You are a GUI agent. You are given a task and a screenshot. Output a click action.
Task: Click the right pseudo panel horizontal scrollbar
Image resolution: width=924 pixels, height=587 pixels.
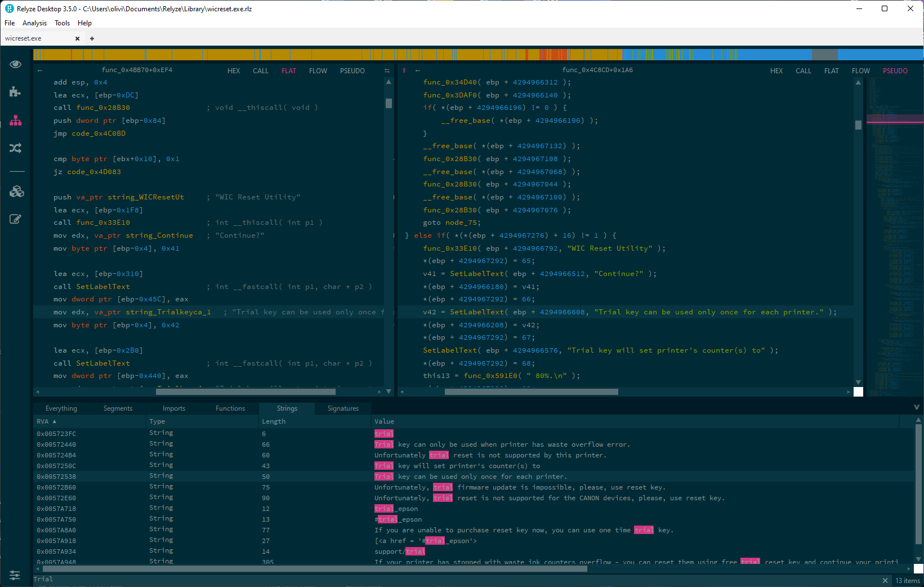click(532, 392)
